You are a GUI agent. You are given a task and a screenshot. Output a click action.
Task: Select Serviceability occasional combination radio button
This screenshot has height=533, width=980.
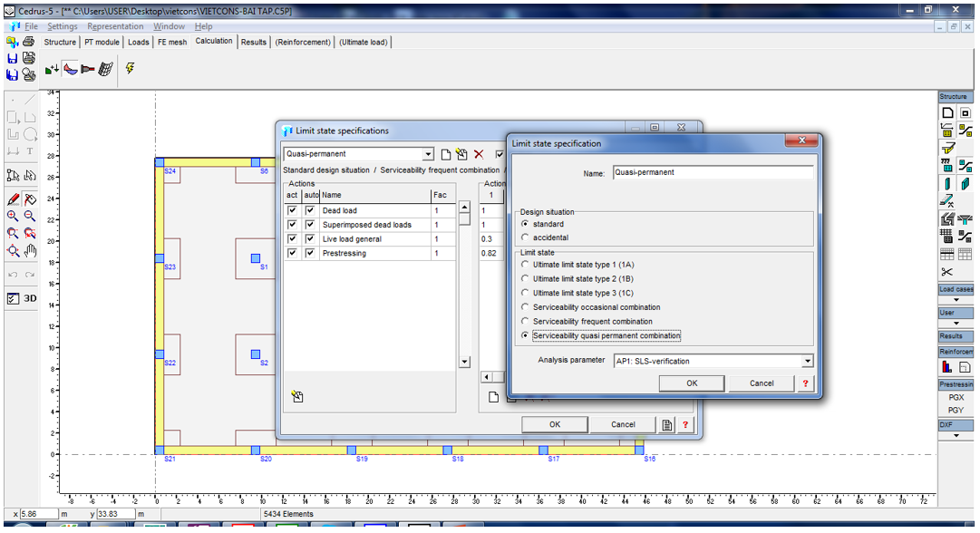(x=525, y=306)
